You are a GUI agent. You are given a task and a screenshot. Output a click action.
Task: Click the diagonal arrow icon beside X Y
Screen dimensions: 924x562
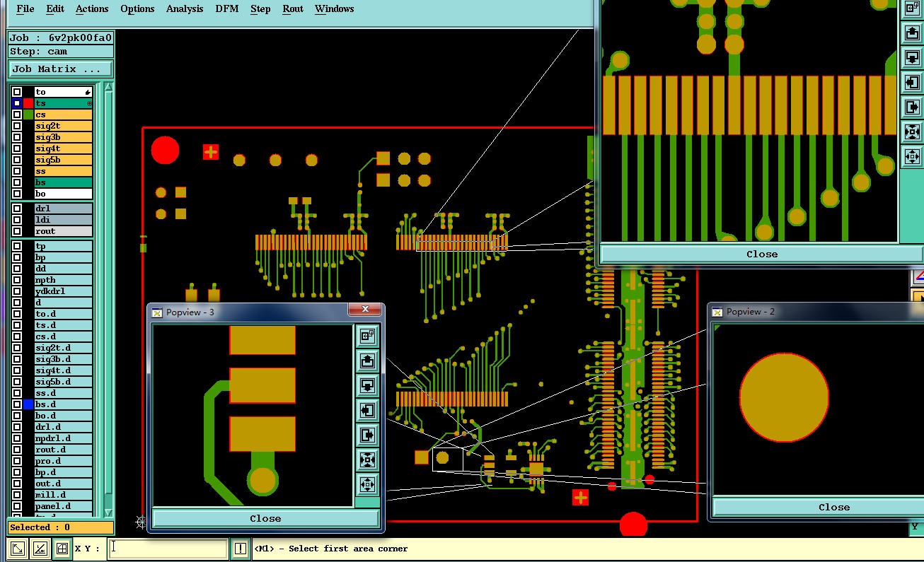(18, 548)
